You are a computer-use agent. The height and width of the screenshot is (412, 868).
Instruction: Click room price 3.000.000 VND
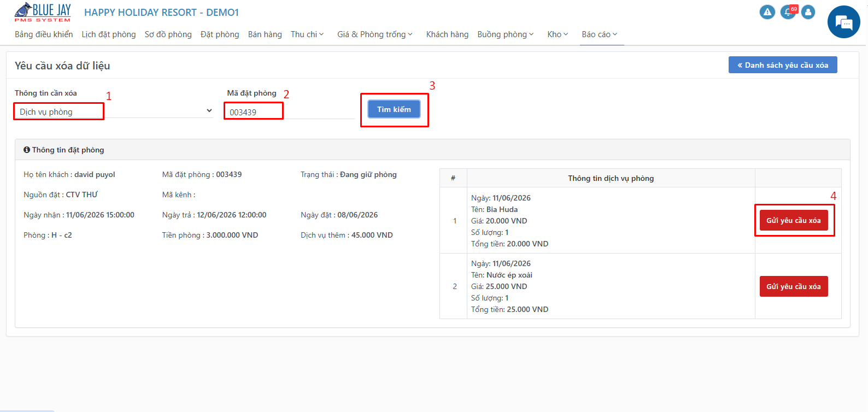[232, 236]
